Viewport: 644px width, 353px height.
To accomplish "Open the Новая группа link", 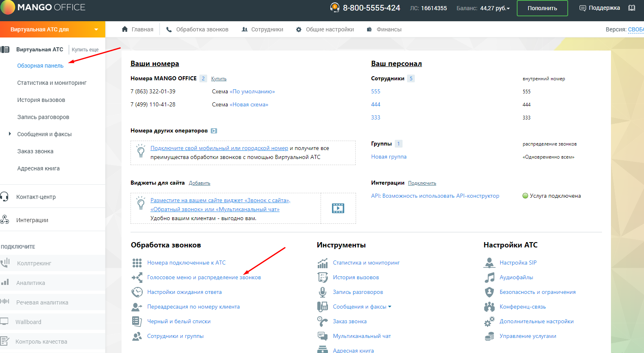I will tap(389, 157).
